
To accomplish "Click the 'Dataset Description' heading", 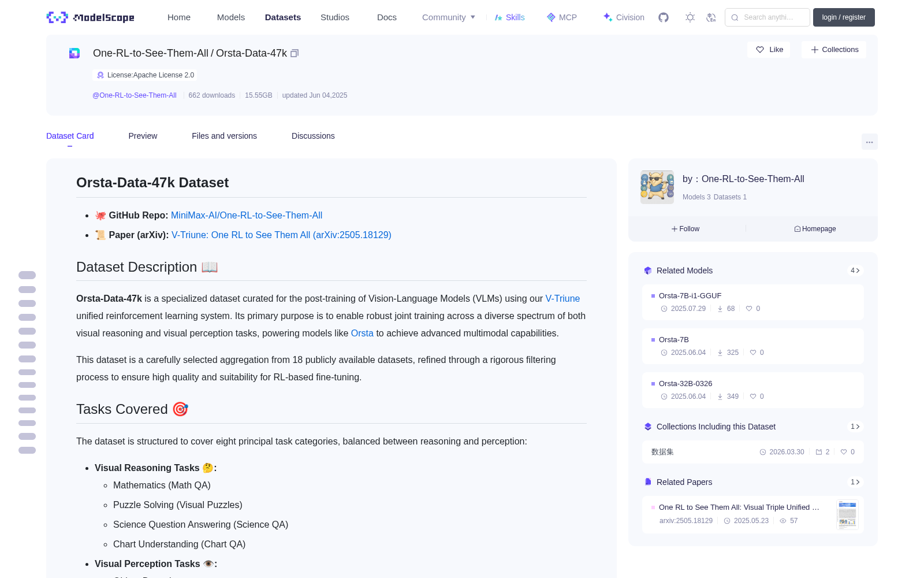I will click(x=147, y=267).
